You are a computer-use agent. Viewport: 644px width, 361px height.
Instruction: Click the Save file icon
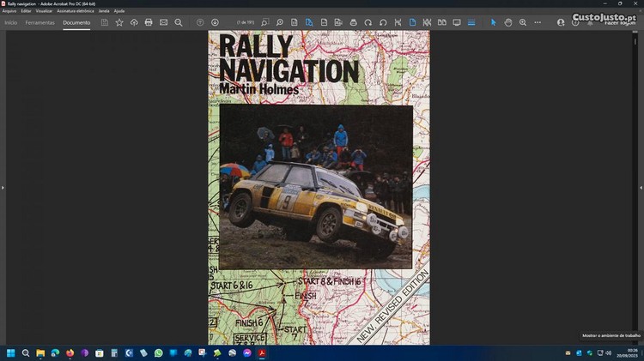pyautogui.click(x=105, y=22)
